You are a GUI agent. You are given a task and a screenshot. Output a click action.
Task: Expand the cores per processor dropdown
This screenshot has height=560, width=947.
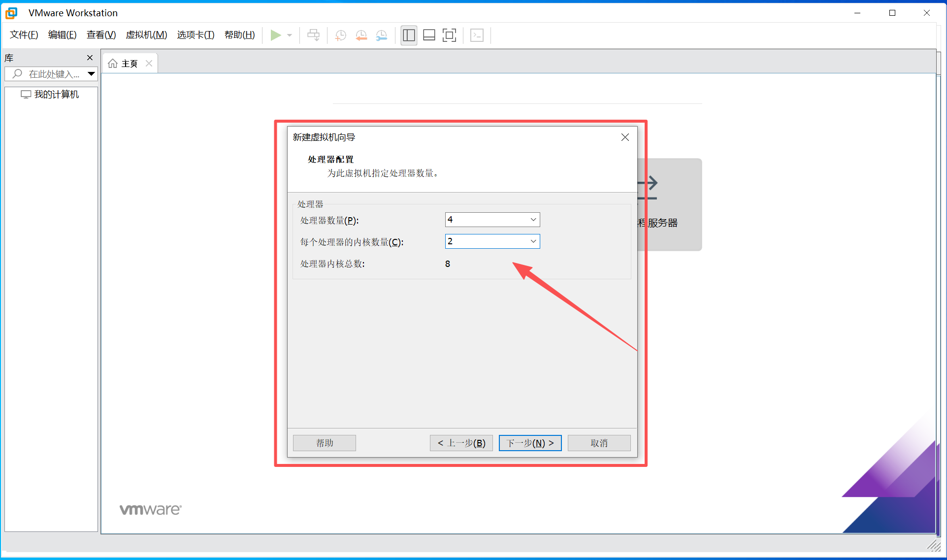(533, 241)
